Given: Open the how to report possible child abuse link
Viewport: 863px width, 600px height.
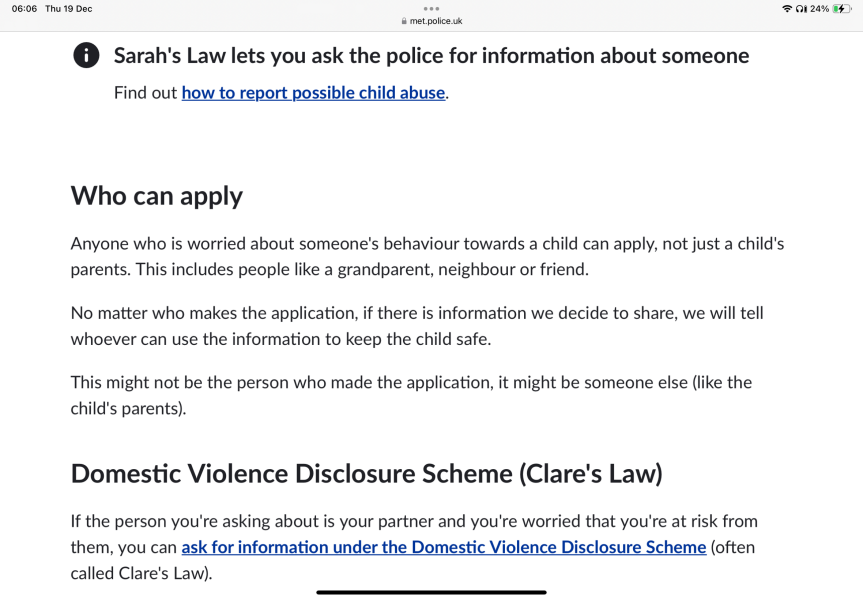Looking at the screenshot, I should (313, 92).
